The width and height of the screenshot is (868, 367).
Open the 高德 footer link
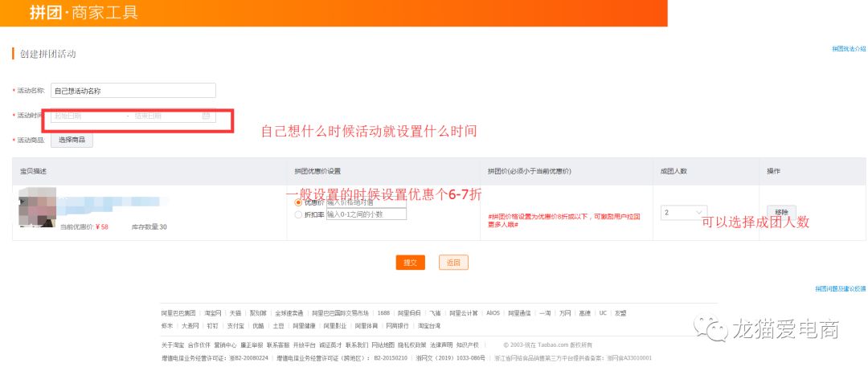(x=584, y=312)
